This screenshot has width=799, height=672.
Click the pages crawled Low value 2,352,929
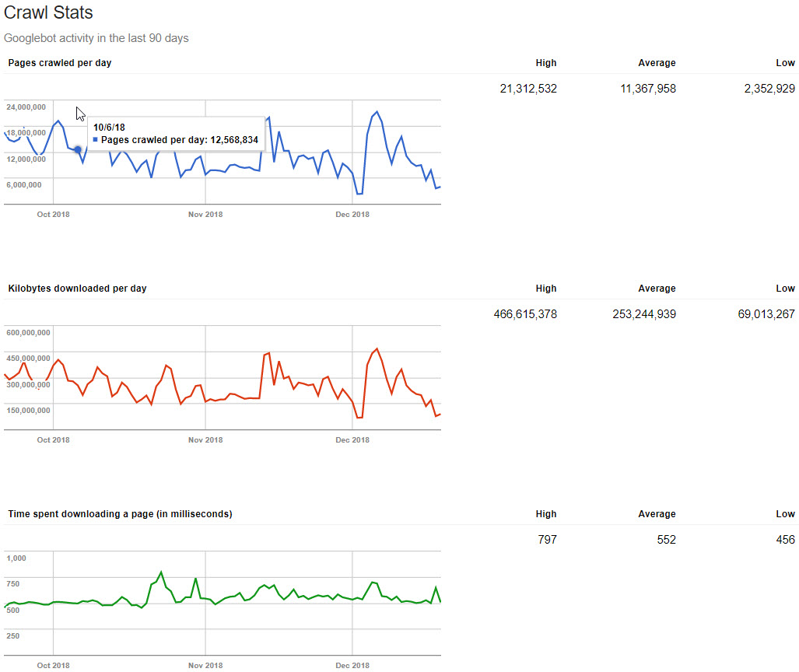click(769, 89)
